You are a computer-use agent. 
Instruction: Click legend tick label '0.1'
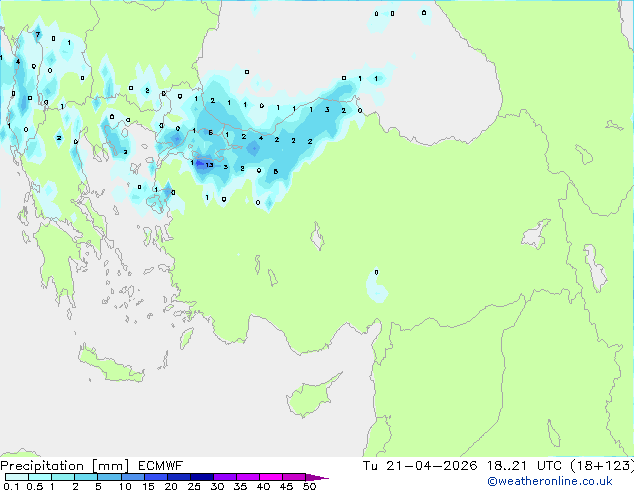coord(11,486)
